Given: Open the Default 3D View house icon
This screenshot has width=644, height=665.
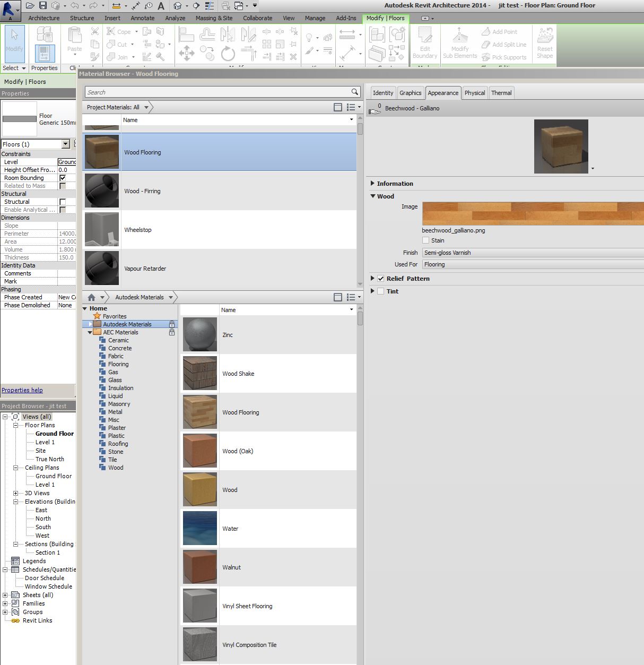Looking at the screenshot, I should click(x=178, y=5).
